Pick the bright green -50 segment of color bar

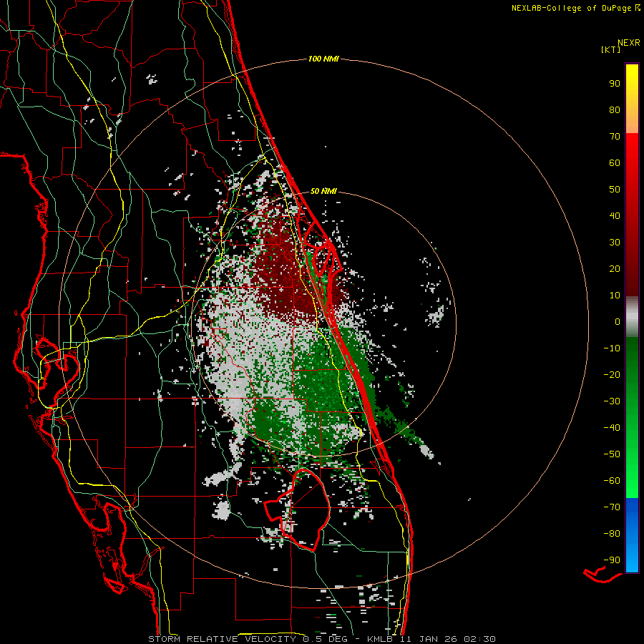632,454
